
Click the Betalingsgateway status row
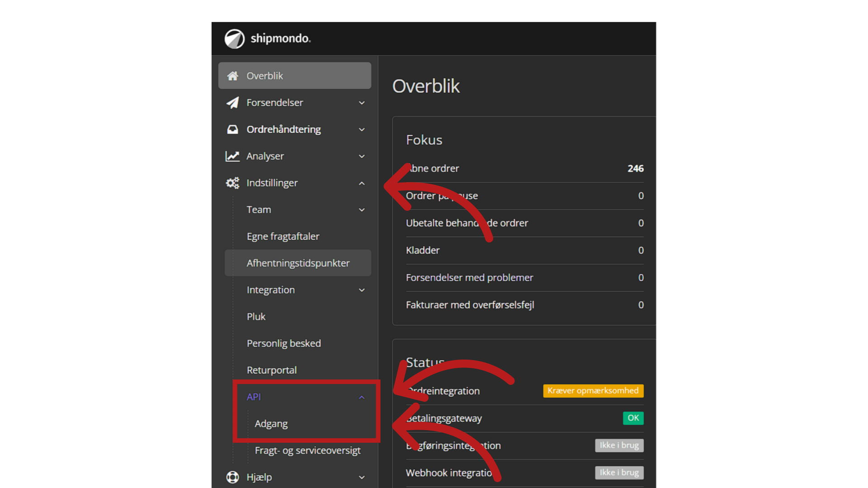[524, 418]
